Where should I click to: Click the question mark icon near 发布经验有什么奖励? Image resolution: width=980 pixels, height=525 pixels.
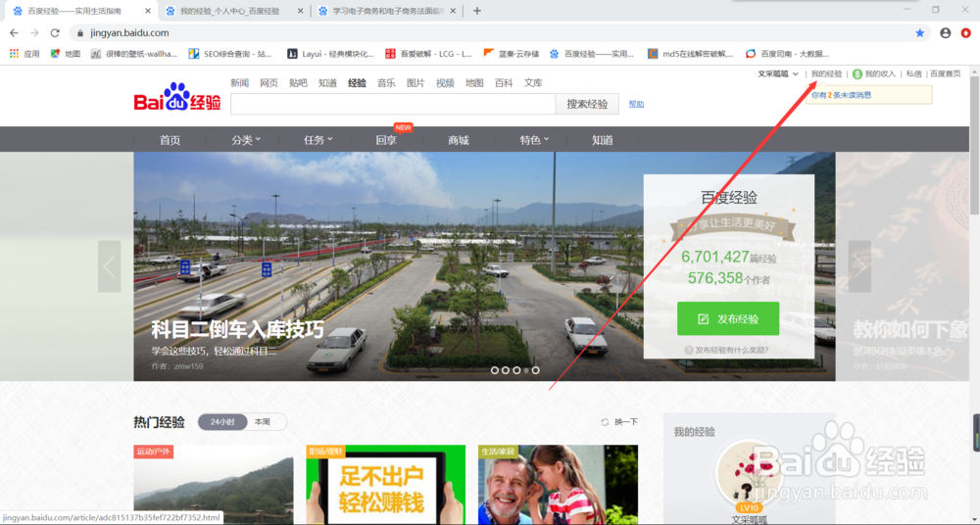click(689, 350)
